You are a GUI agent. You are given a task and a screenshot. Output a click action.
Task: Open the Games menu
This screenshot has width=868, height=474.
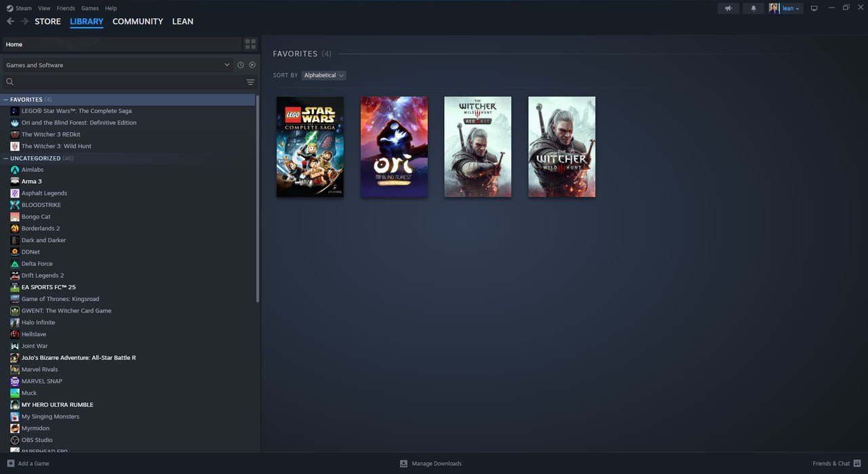coord(90,8)
